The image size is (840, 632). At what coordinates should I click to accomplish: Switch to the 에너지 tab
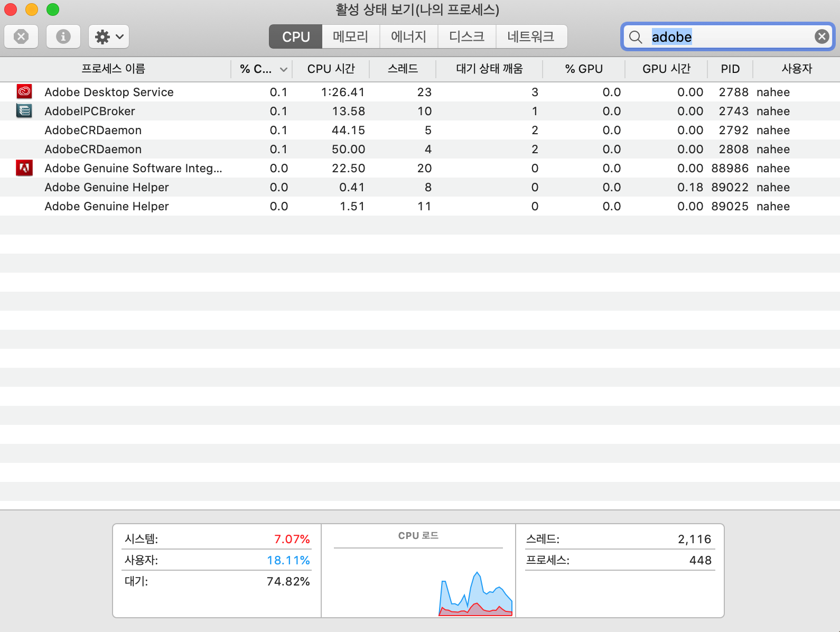click(409, 36)
